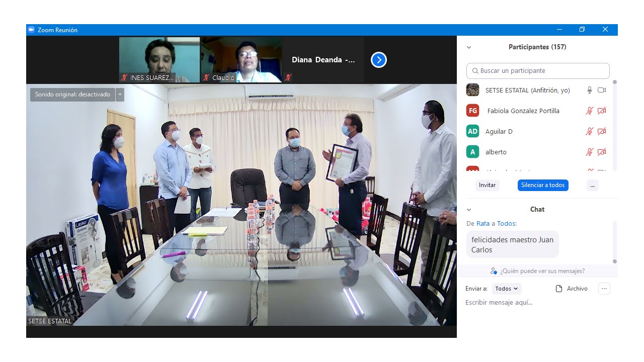This screenshot has width=644, height=362.
Task: Unmute Aguilar D microphone
Action: (x=590, y=131)
